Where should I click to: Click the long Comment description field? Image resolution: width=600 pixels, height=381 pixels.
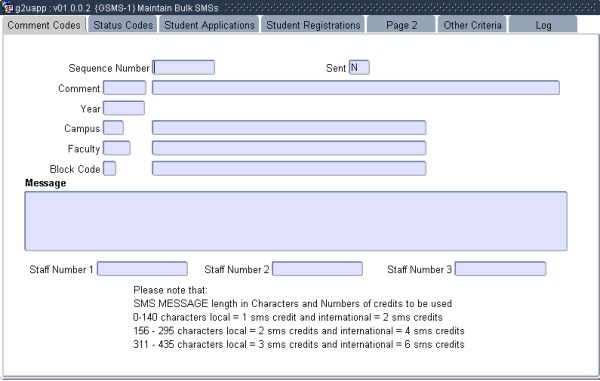355,88
